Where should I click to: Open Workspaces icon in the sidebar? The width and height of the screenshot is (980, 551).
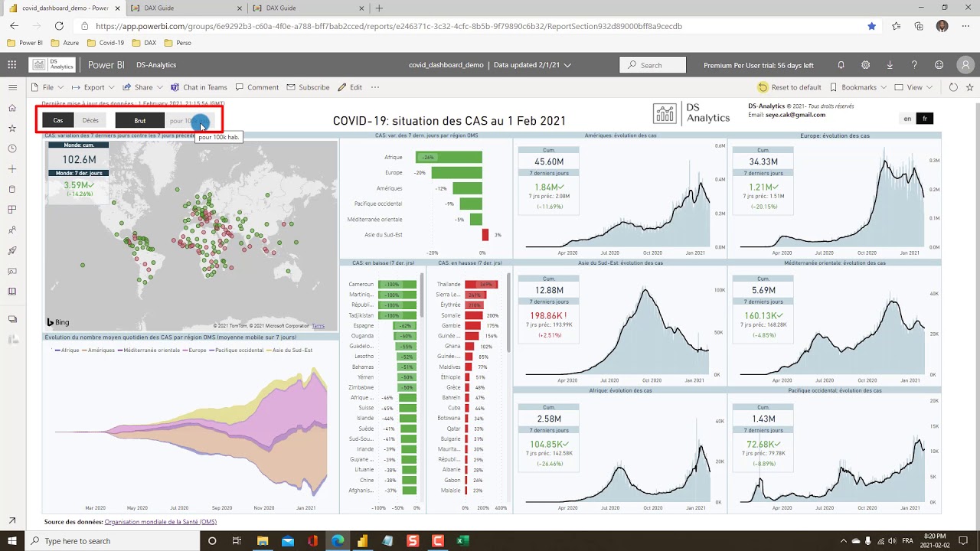pos(12,319)
